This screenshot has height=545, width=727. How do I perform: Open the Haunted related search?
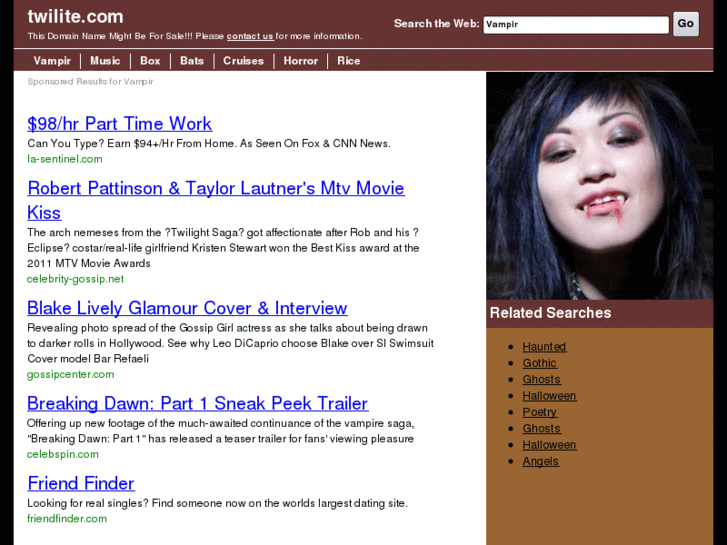click(544, 346)
